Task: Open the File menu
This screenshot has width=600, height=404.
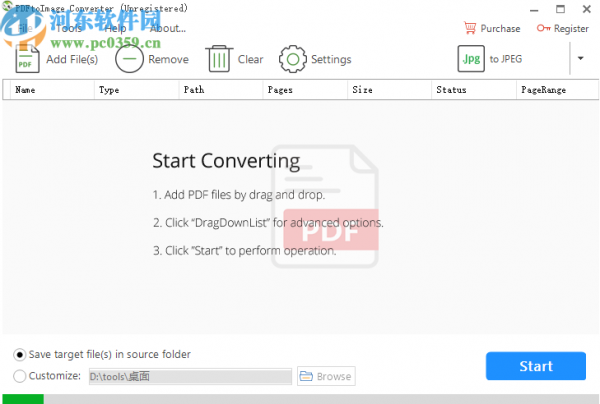Action: pos(25,28)
